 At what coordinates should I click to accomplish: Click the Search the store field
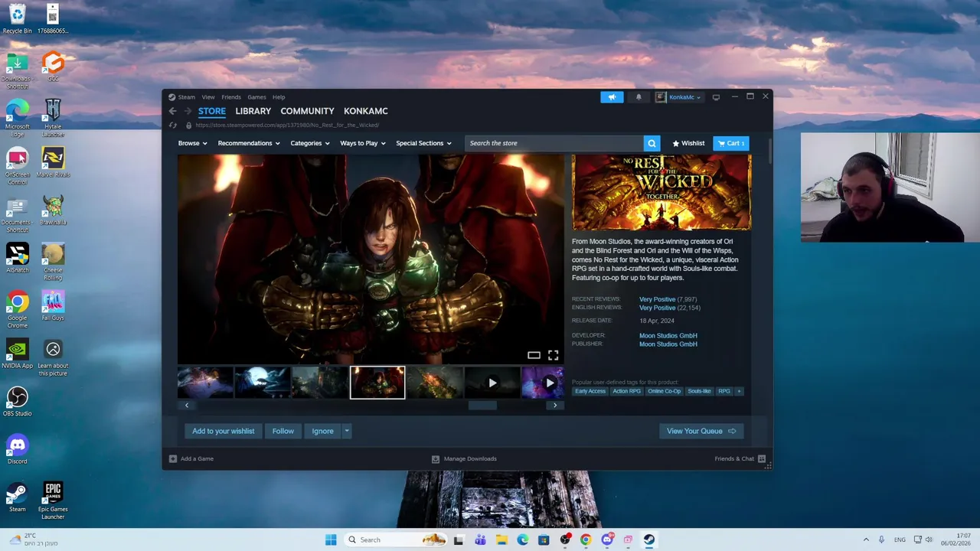pyautogui.click(x=554, y=143)
